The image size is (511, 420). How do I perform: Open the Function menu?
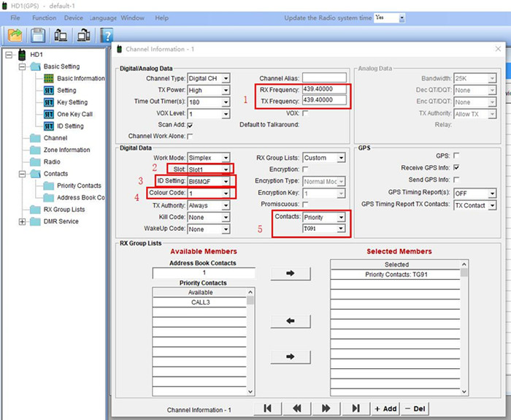44,18
